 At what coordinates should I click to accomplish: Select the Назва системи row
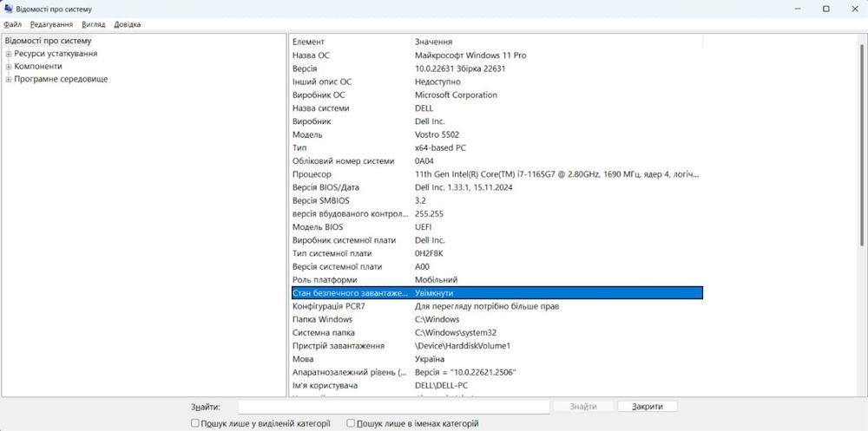click(x=497, y=108)
